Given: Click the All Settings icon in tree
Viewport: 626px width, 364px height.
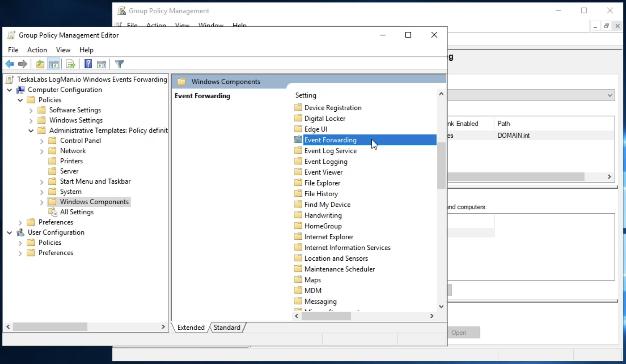Looking at the screenshot, I should tap(53, 212).
